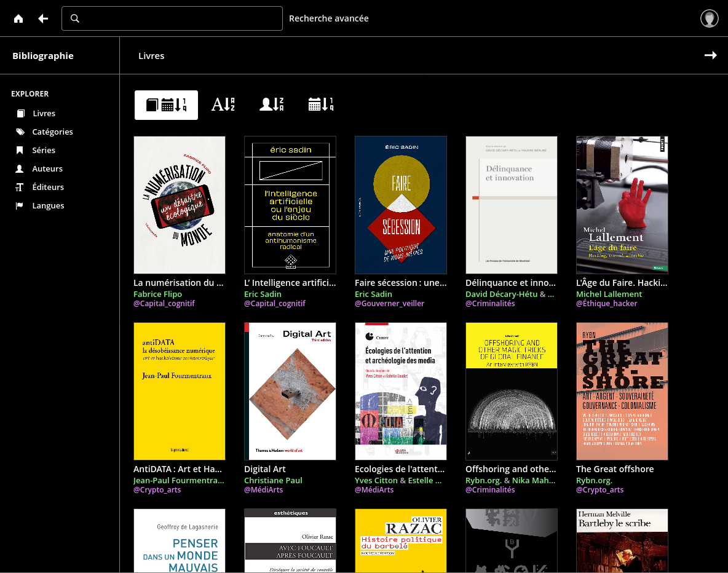Click @Criminalités under Délinquance et innovation
Image resolution: width=728 pixels, height=573 pixels.
tap(490, 304)
